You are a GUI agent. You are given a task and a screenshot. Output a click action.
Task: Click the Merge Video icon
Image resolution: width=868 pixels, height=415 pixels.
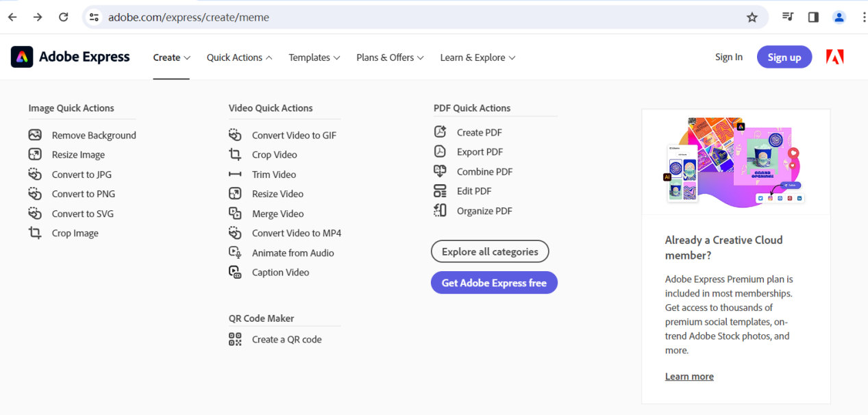[x=235, y=214]
